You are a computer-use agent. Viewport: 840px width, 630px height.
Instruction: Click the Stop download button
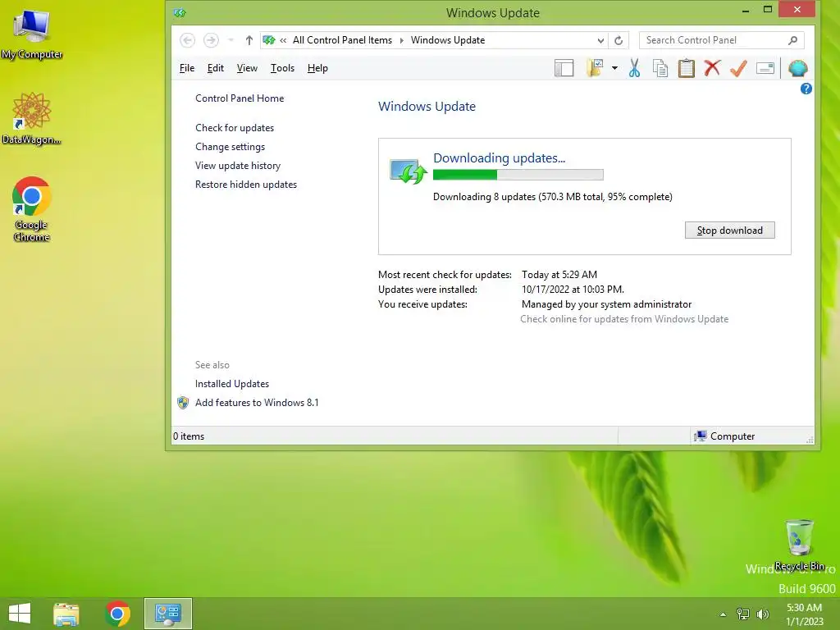coord(729,231)
